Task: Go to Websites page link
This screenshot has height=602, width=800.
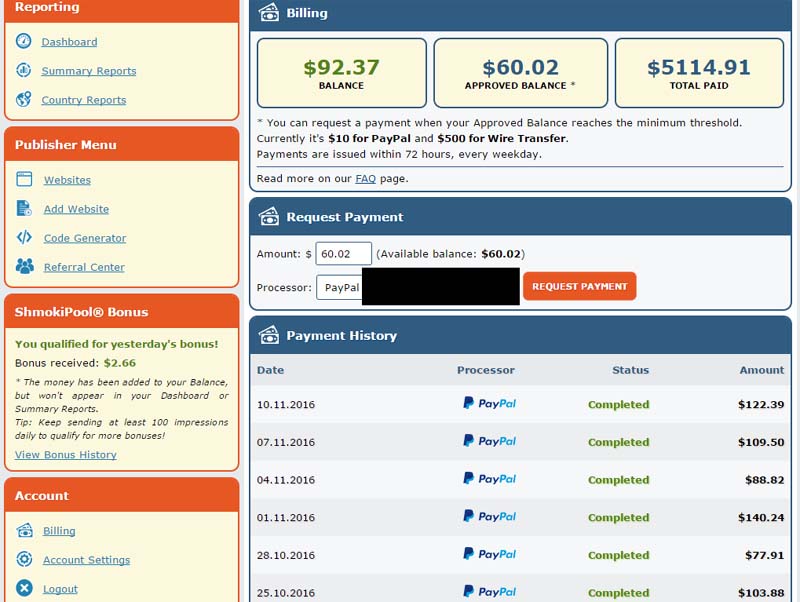Action: pos(67,180)
